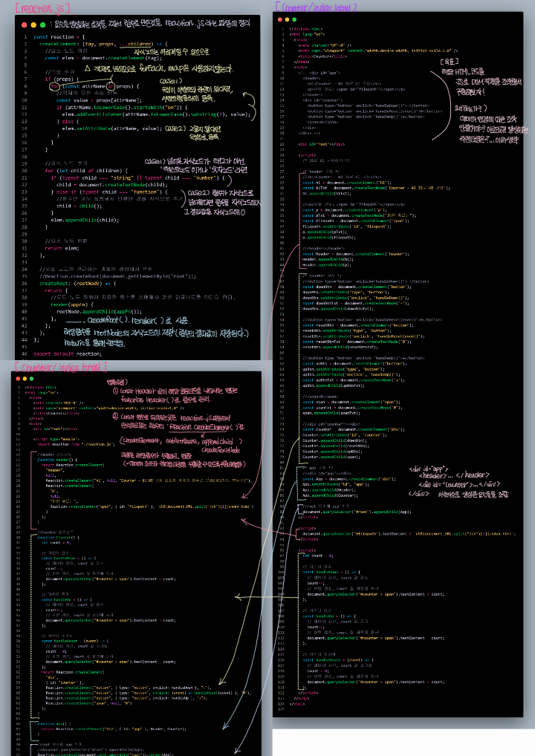Click button markup with onclick="handleUp()"
The image size is (535, 756).
tap(366, 116)
